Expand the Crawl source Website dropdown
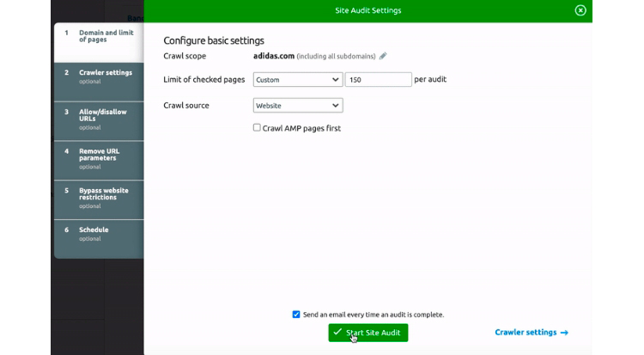 tap(297, 106)
